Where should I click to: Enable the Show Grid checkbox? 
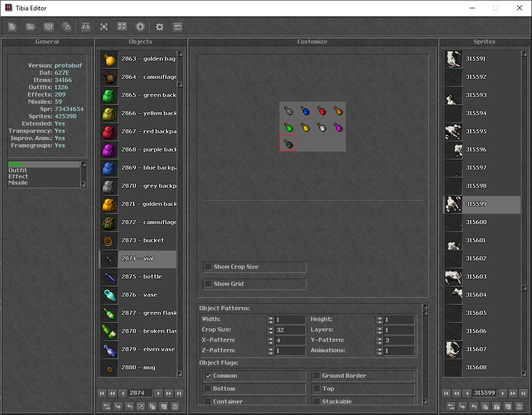[208, 284]
